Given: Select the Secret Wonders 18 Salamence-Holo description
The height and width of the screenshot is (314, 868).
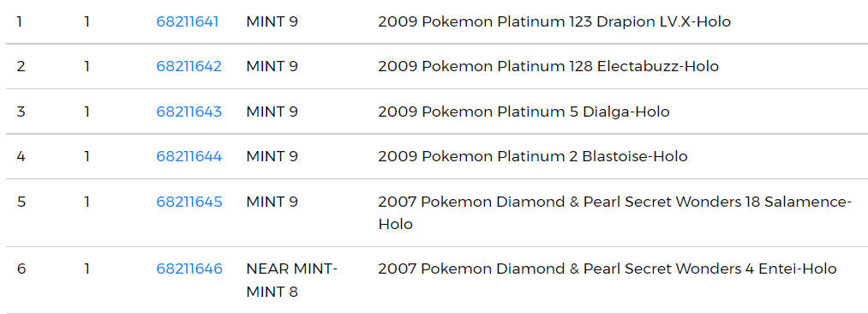Looking at the screenshot, I should point(615,213).
